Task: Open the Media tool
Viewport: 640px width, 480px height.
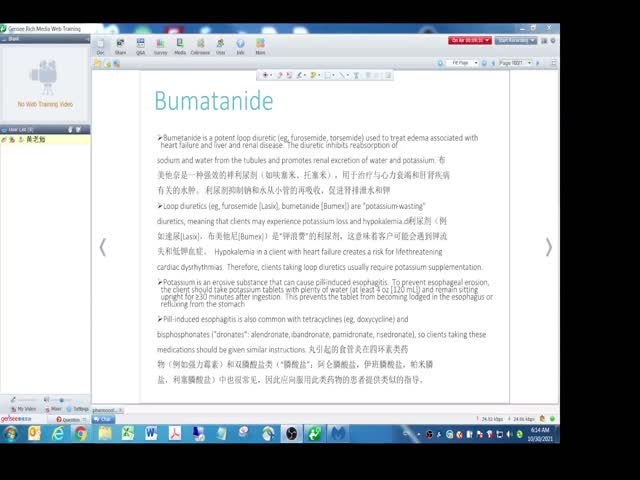Action: [180, 47]
